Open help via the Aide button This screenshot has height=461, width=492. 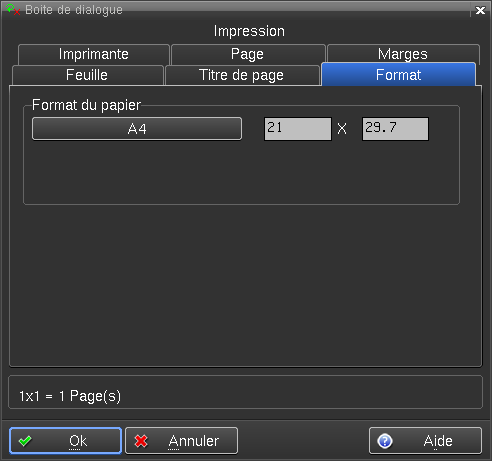point(425,441)
